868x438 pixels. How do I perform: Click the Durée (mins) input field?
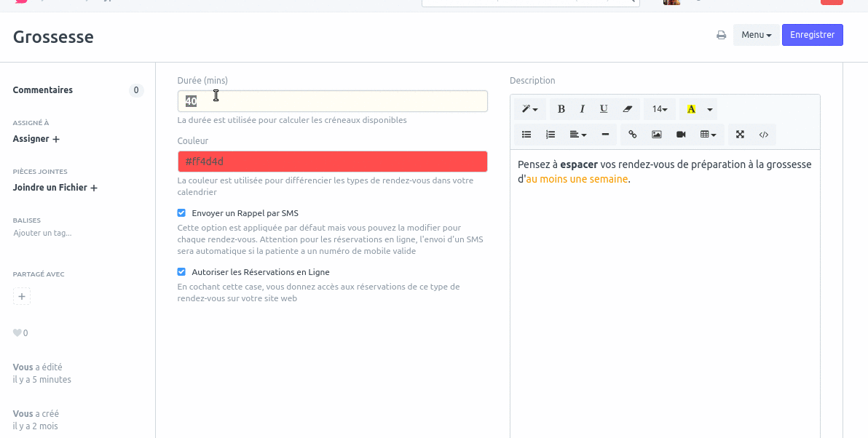pyautogui.click(x=332, y=101)
